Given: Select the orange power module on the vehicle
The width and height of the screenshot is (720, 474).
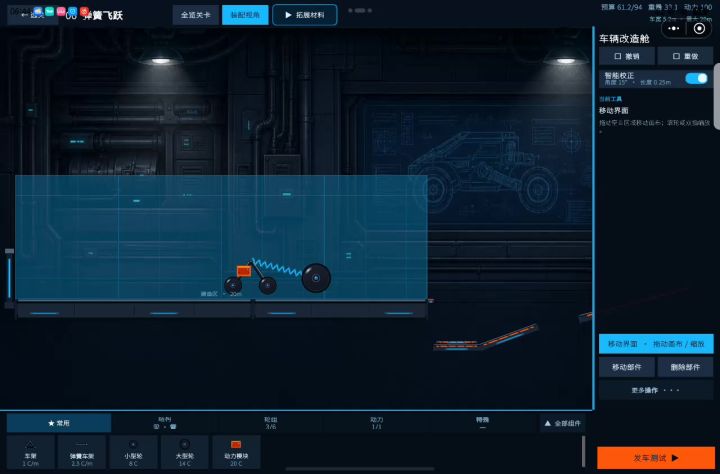Looking at the screenshot, I should point(244,271).
